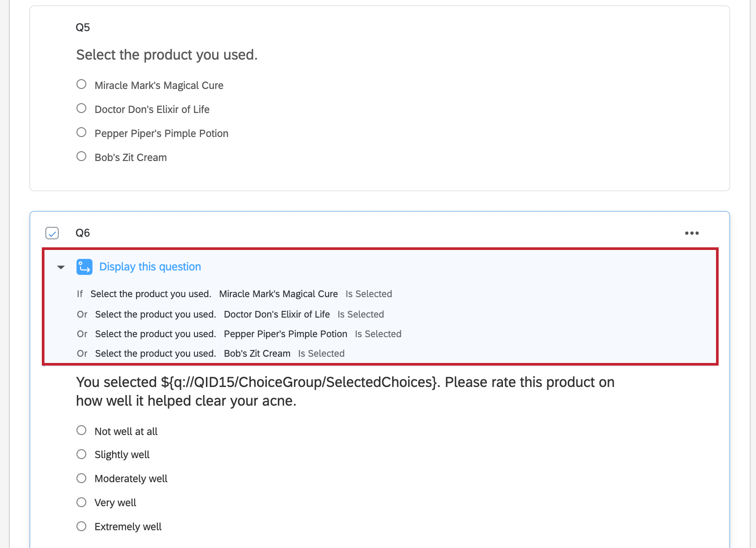Click the Display this question link
756x548 pixels.
tap(150, 266)
